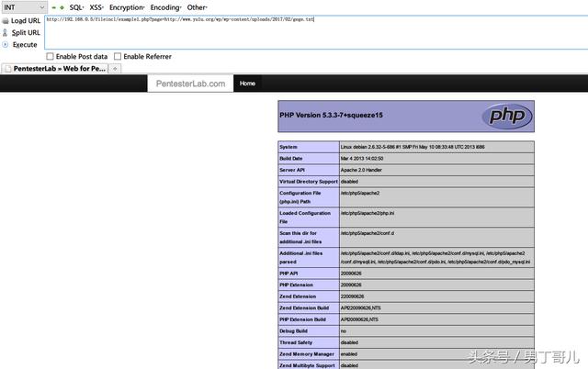Open the Encoding menu
Screen dimensions: 588x369
tap(165, 7)
